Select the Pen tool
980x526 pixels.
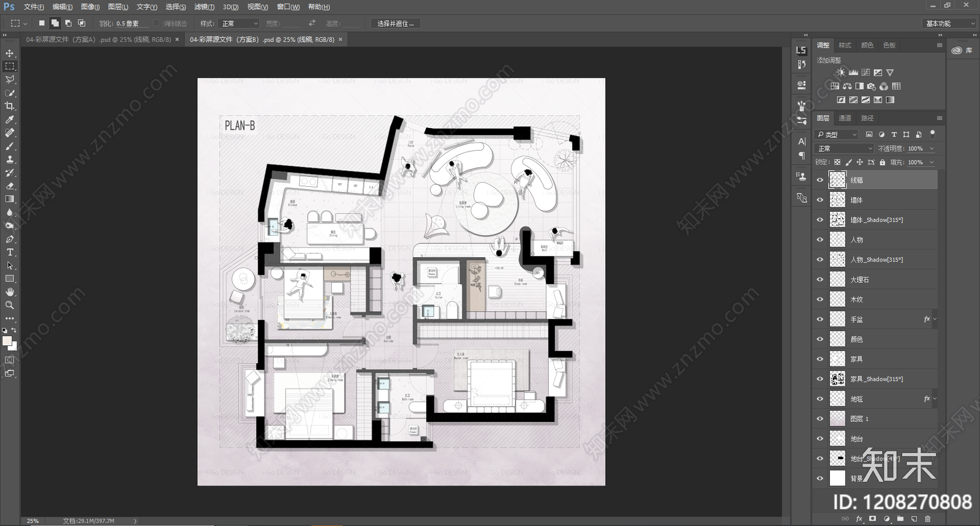[x=10, y=239]
